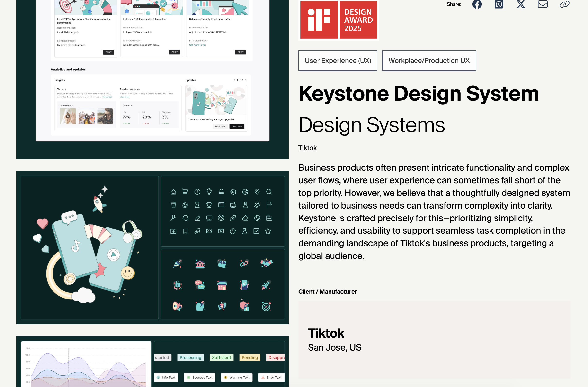Click the magnet outline icon
Image resolution: width=588 pixels, height=387 pixels.
[185, 205]
